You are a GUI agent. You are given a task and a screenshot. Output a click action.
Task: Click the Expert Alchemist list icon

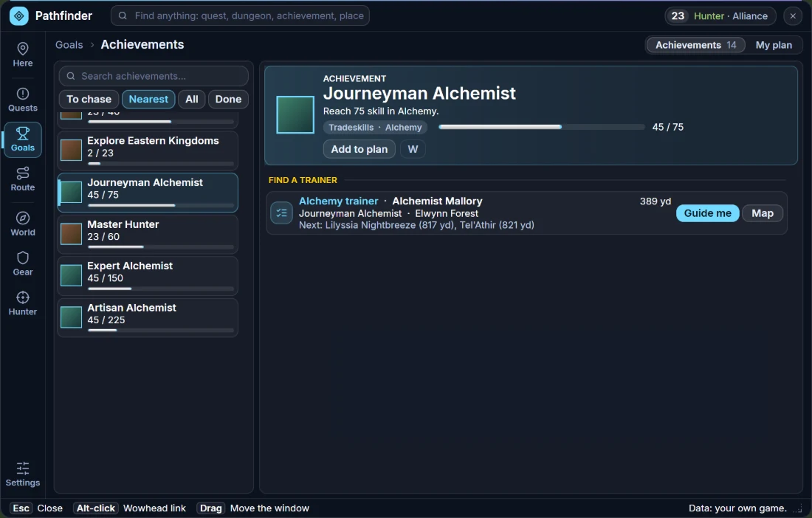click(x=72, y=275)
